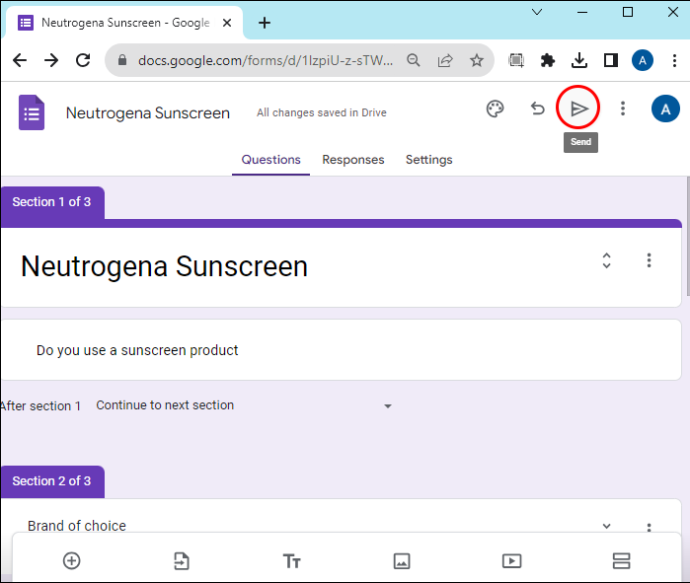Viewport: 690px width, 583px height.
Task: Click the Add image icon
Action: pos(402,561)
